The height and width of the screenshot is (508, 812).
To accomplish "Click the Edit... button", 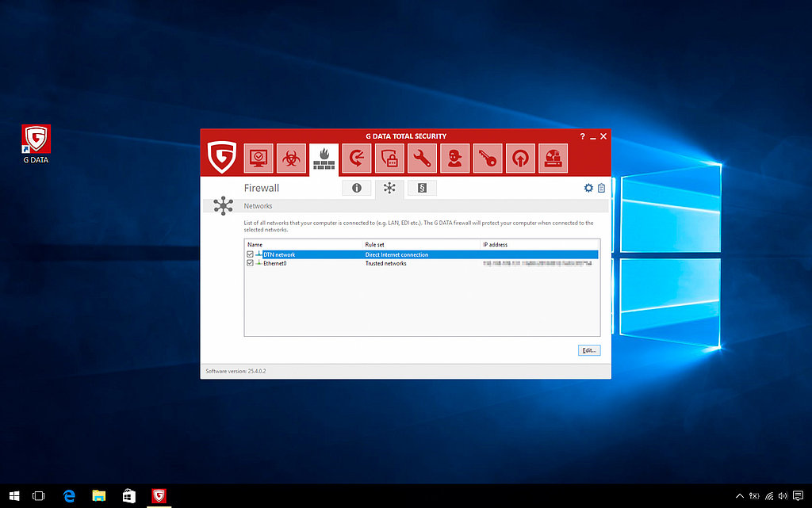I will 588,349.
